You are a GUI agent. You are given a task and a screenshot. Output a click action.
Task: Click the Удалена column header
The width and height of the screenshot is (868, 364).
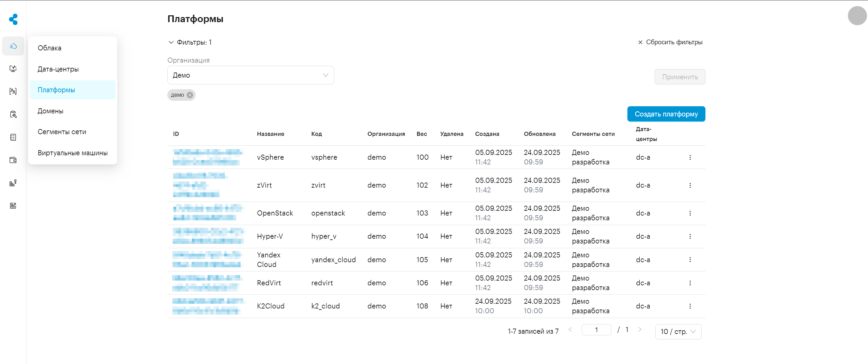pos(452,134)
